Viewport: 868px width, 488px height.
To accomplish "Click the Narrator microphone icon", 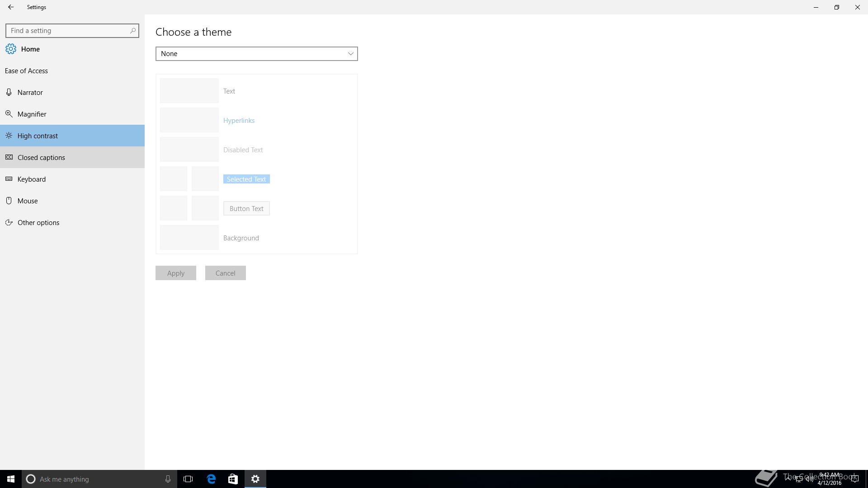I will coord(9,92).
